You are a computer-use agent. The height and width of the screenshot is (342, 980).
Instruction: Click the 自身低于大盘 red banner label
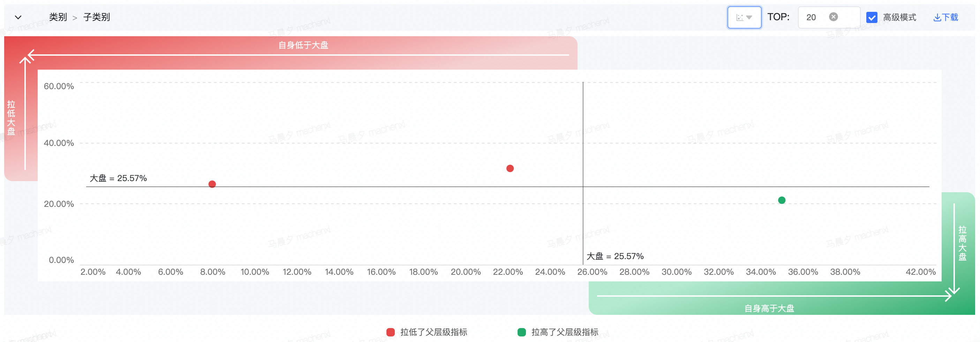[x=303, y=45]
